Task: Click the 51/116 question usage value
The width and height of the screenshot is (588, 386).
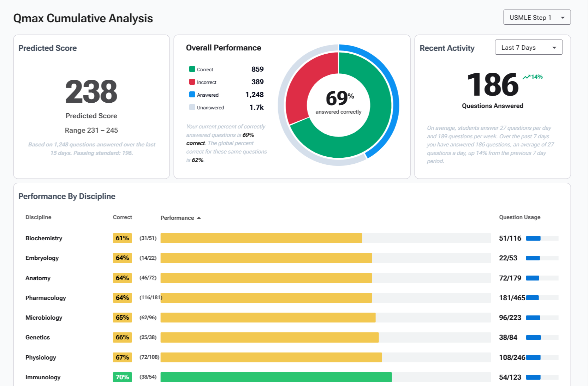Action: (510, 238)
